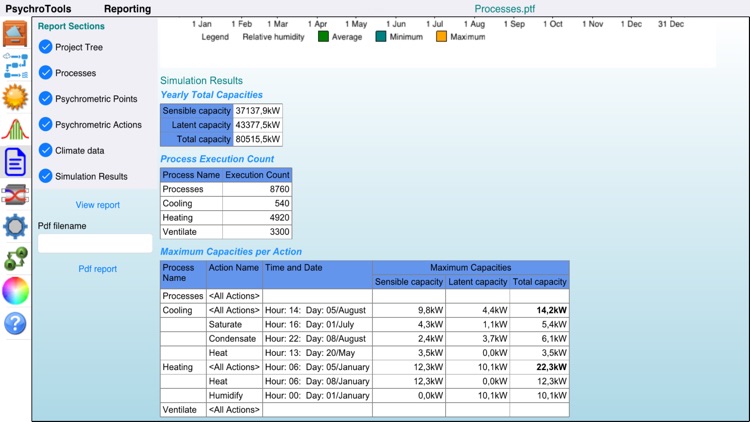Viewport: 750px width, 422px height.
Task: Click the Processes execution count 8760
Action: coord(257,189)
